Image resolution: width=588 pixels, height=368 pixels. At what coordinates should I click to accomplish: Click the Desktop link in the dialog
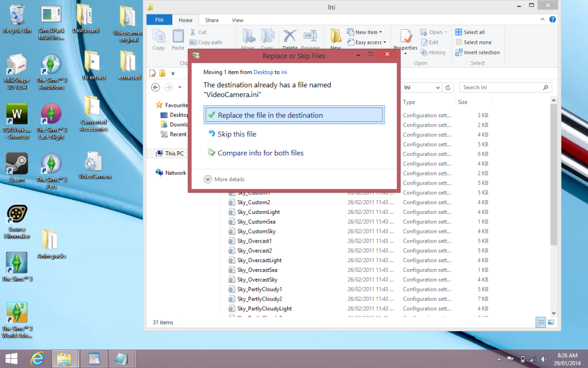[x=263, y=72]
